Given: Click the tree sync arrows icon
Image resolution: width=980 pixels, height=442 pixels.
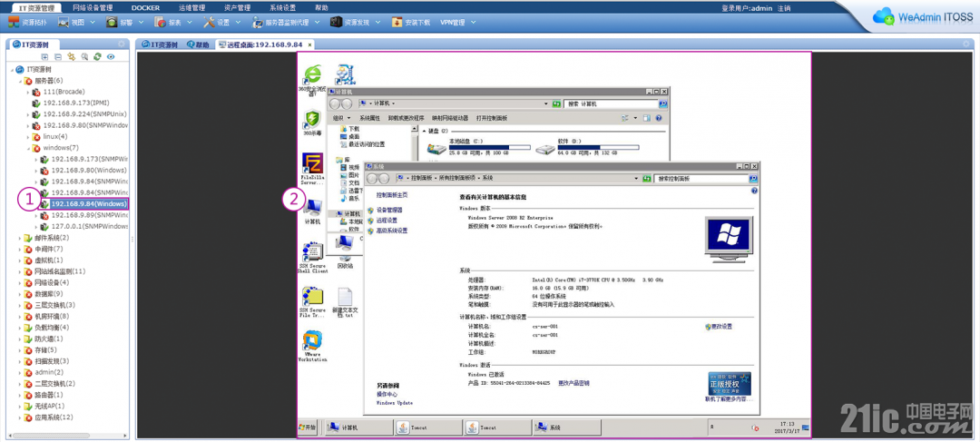Looking at the screenshot, I should 72,56.
